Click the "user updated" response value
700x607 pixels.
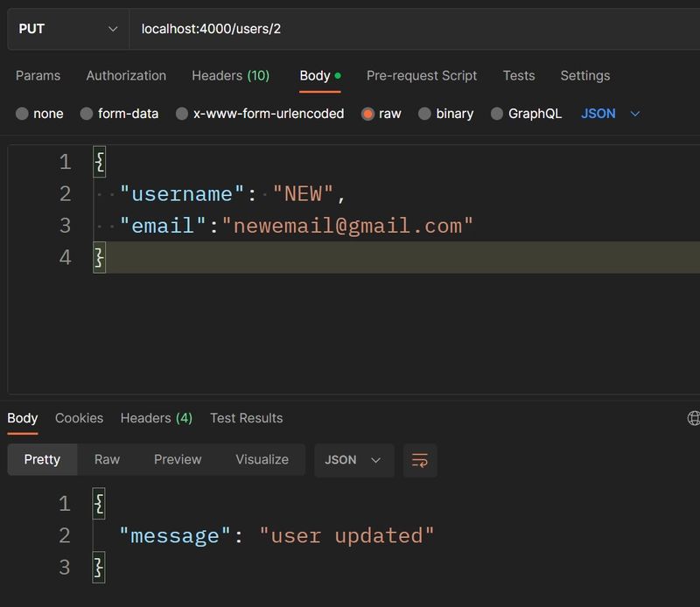(346, 535)
